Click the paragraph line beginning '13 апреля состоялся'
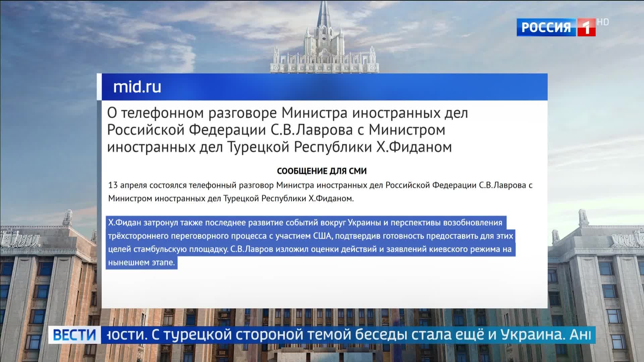 click(x=320, y=185)
